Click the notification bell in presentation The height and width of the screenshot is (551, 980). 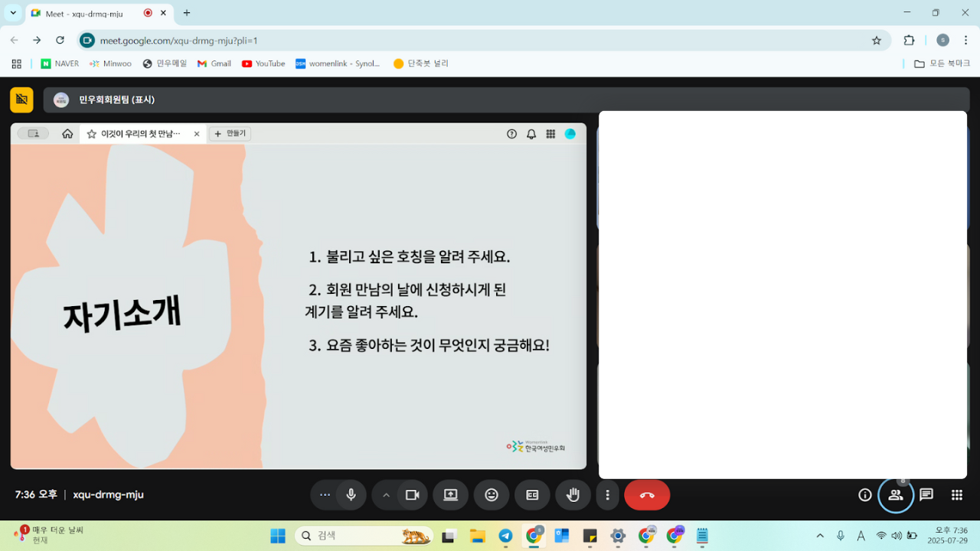(x=531, y=134)
